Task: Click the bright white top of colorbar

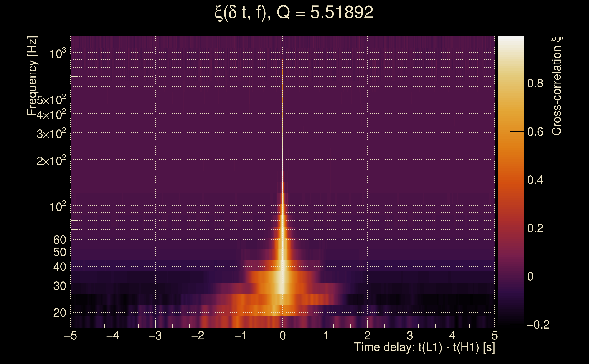Action: [x=510, y=41]
